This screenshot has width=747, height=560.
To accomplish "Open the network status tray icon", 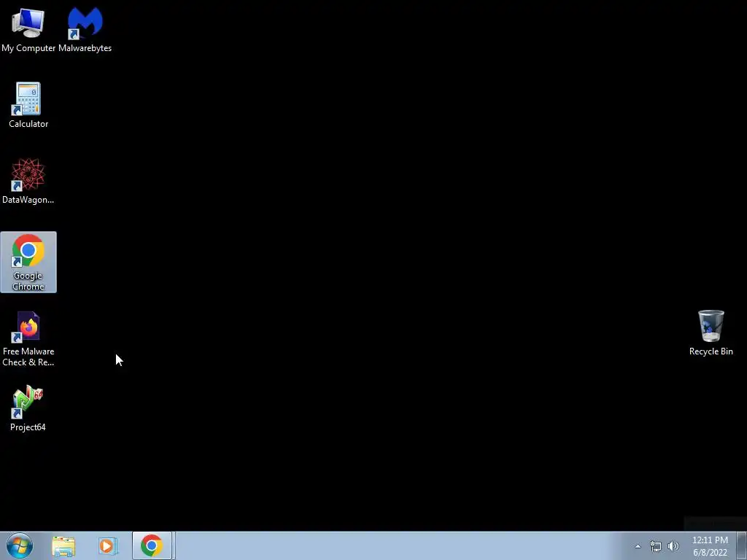I will (x=656, y=546).
